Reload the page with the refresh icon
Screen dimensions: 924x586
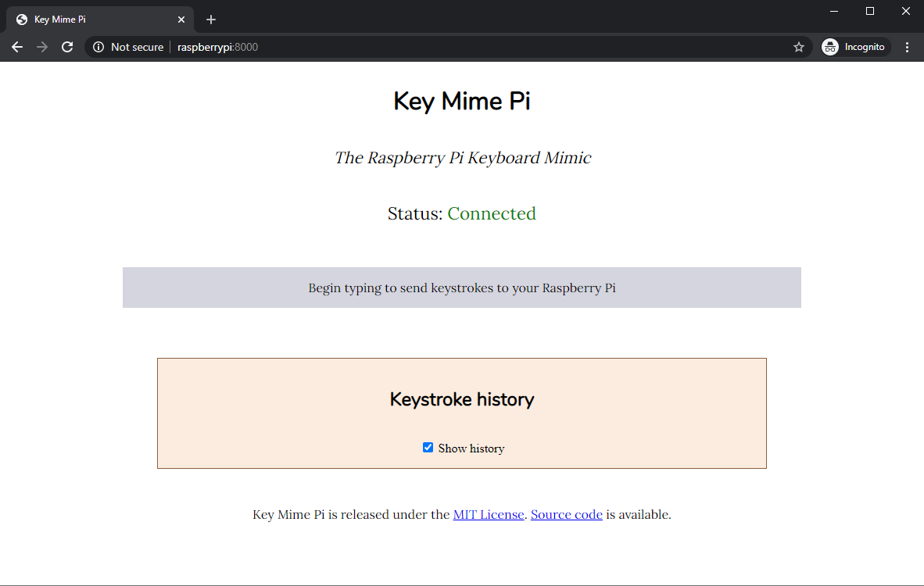pyautogui.click(x=67, y=47)
